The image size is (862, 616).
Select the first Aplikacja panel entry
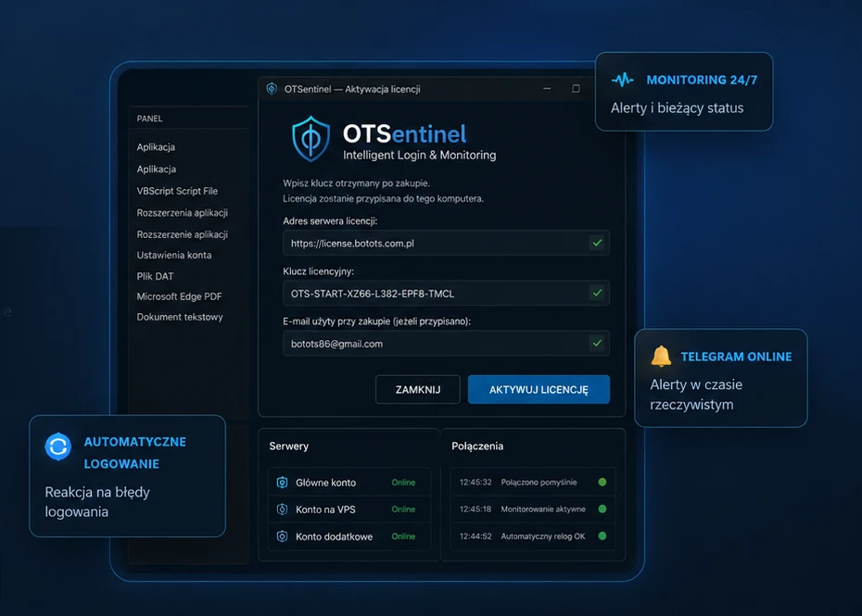click(x=156, y=146)
